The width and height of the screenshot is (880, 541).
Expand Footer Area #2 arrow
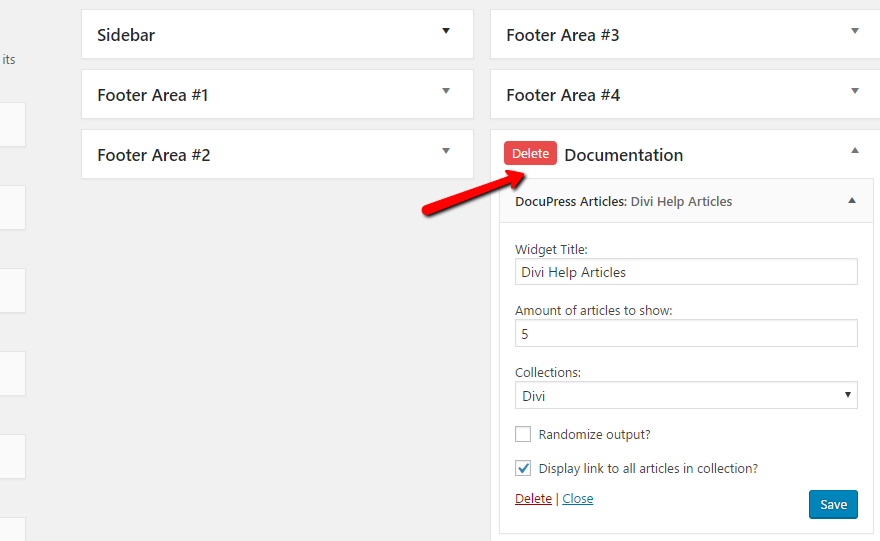(446, 151)
